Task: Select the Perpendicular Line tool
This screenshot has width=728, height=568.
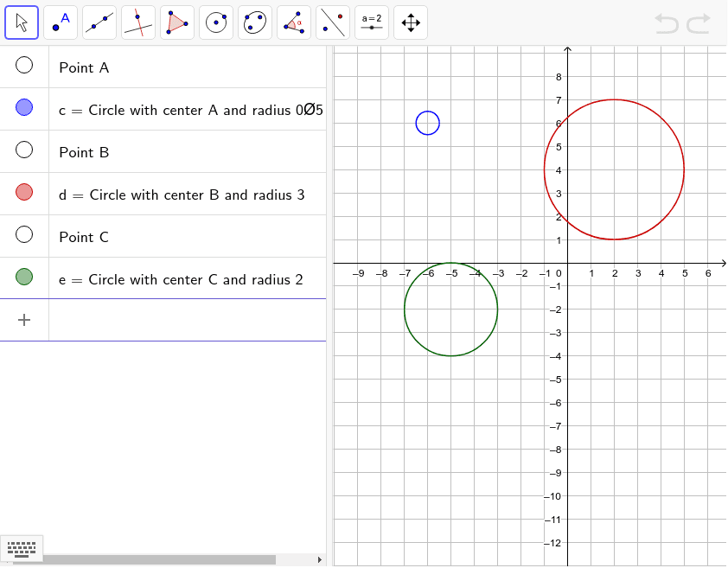Action: pos(138,22)
